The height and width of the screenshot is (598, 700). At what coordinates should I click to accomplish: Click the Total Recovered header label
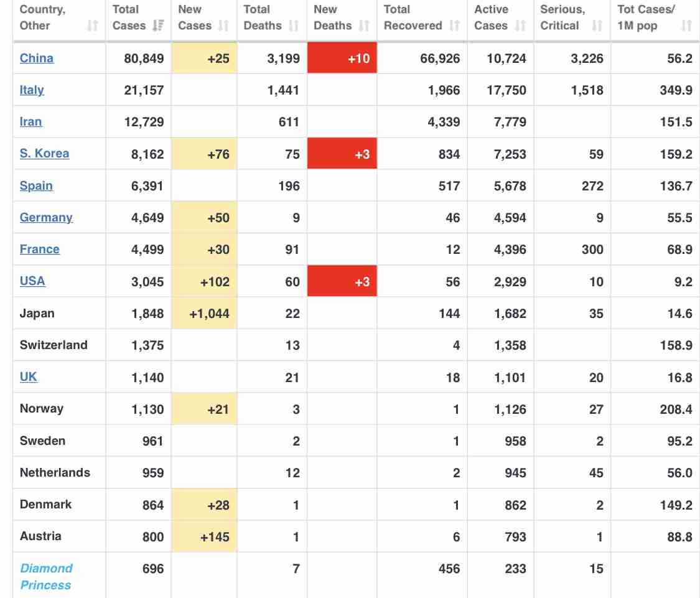413,17
